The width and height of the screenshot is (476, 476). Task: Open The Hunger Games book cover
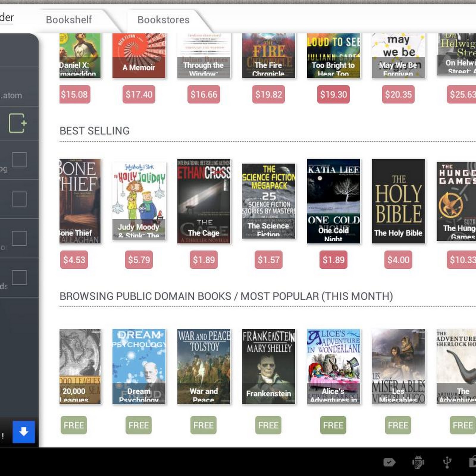[x=456, y=201]
